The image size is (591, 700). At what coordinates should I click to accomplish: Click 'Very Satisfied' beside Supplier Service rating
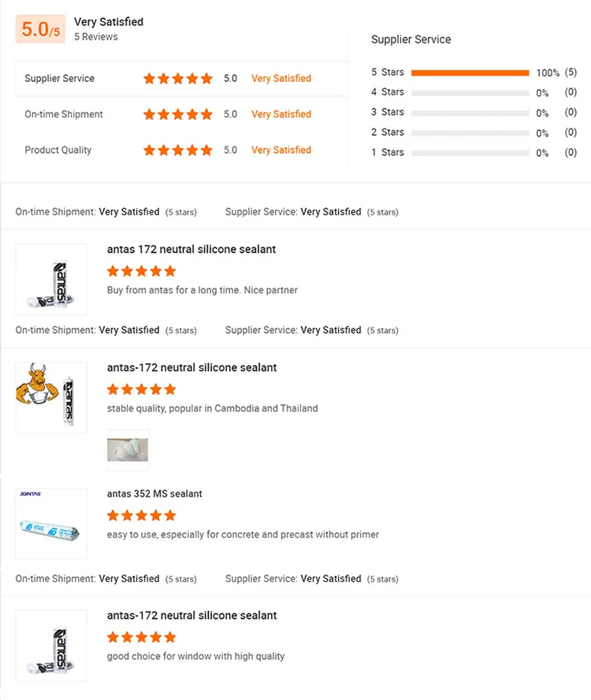[x=281, y=79]
